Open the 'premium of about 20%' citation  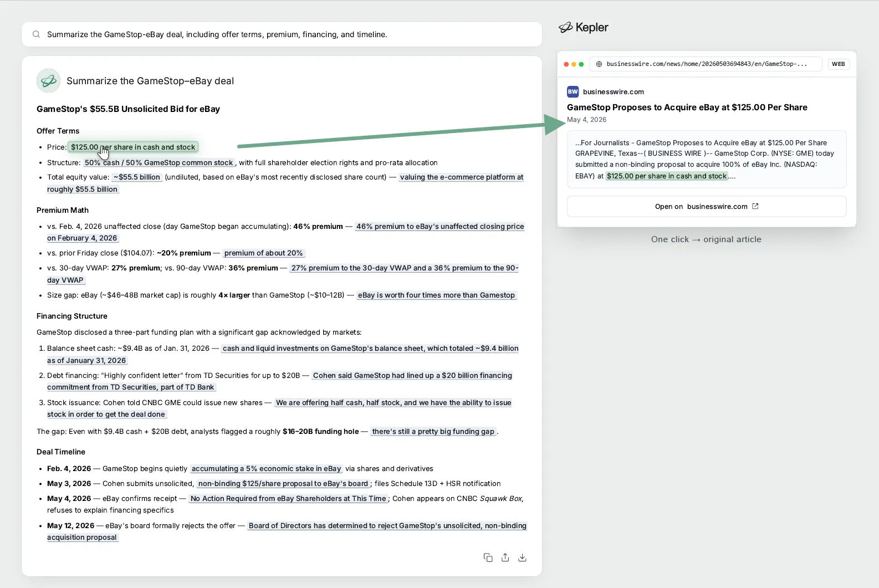(264, 253)
